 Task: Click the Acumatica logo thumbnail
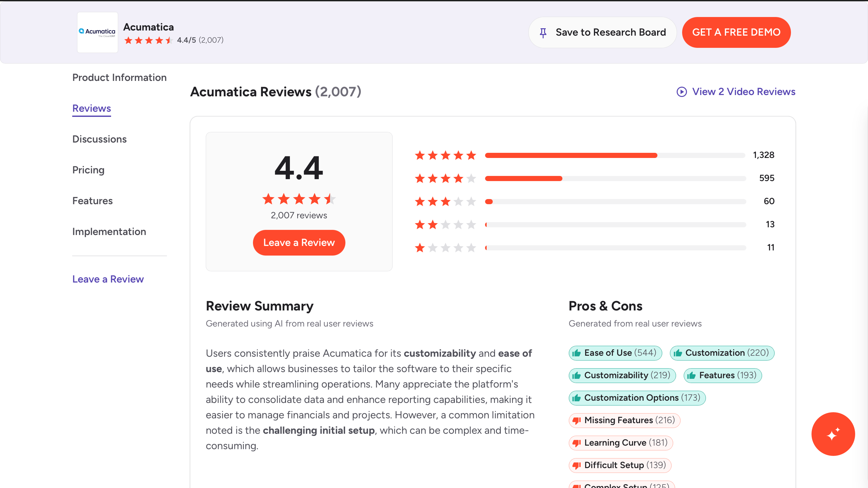tap(97, 32)
